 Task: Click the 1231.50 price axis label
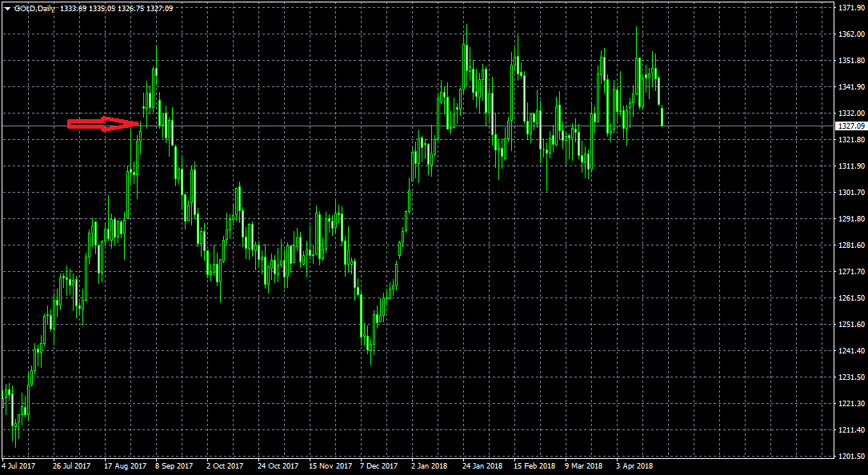coord(851,377)
